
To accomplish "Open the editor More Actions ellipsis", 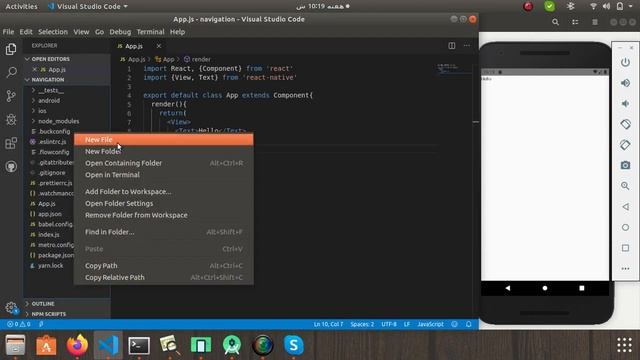I will pos(467,46).
